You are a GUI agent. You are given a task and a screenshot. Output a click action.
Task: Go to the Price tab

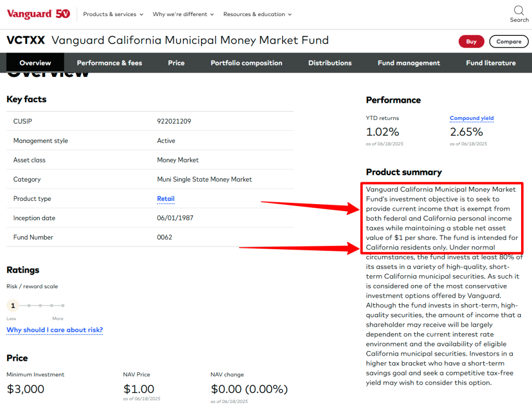click(x=176, y=63)
